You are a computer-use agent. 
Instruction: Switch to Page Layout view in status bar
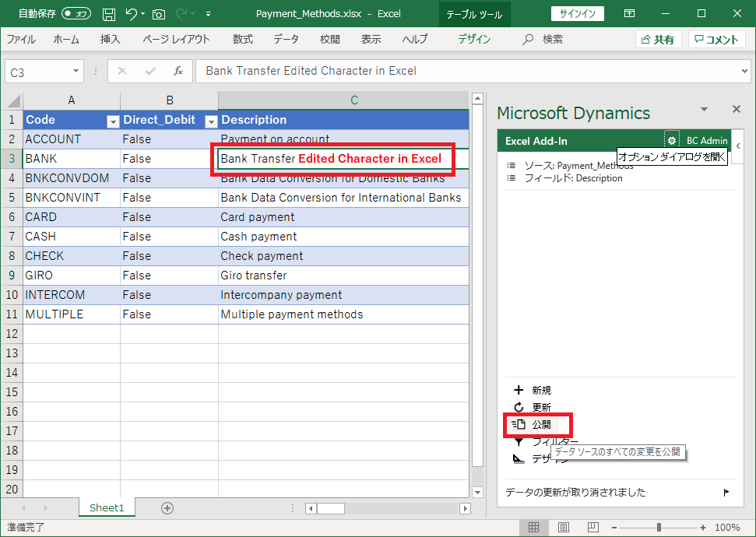(x=563, y=528)
